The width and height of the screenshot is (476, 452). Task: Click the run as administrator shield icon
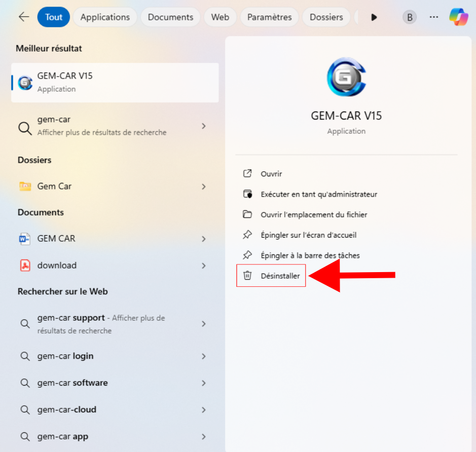click(x=247, y=194)
